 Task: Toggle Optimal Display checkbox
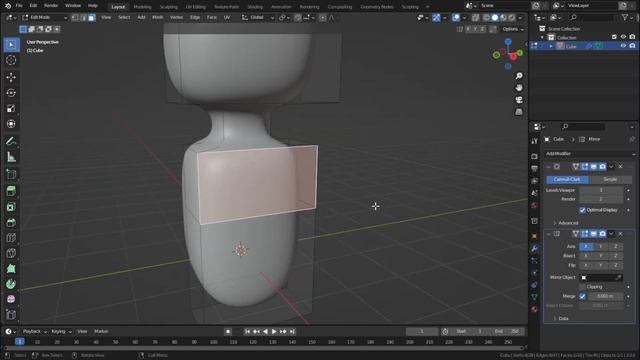pyautogui.click(x=582, y=210)
